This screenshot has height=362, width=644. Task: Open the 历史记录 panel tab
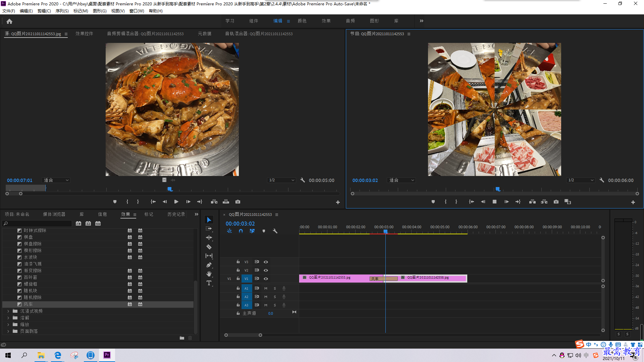point(176,214)
